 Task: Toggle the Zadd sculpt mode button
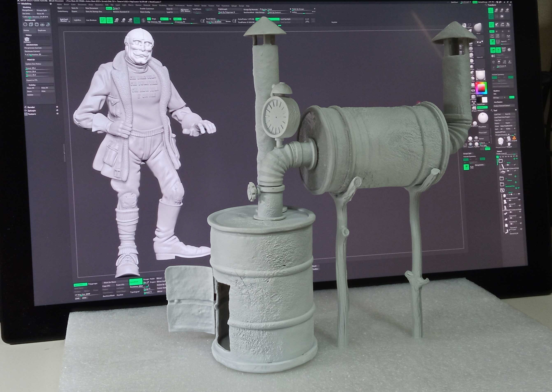177,19
